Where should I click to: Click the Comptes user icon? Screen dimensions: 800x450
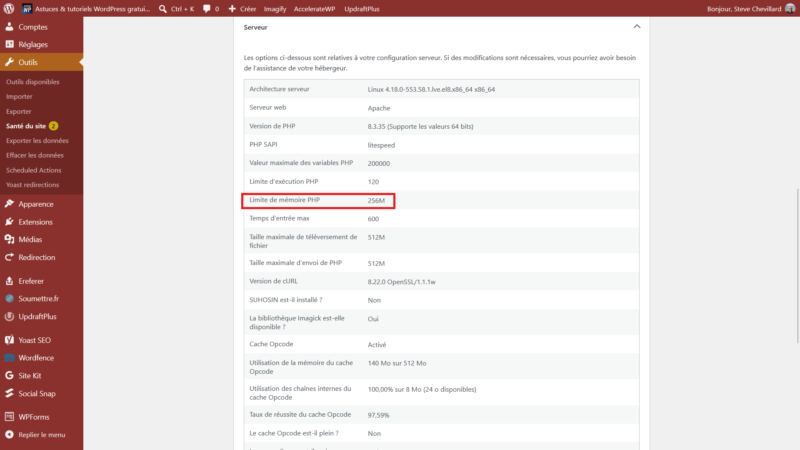pos(9,27)
